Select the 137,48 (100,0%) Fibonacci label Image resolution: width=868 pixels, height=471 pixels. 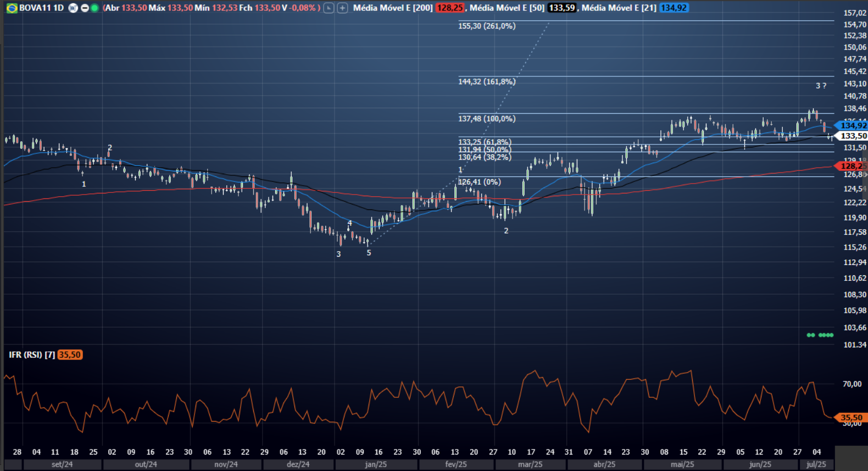pyautogui.click(x=487, y=119)
